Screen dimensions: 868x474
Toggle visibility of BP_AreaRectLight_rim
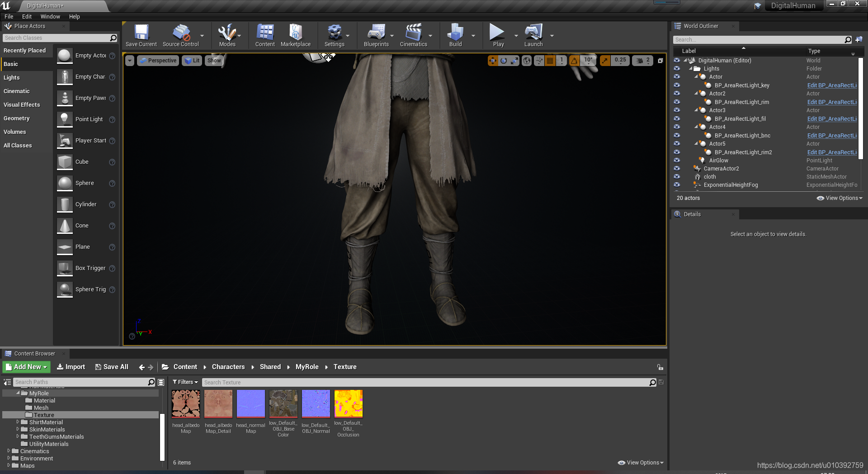tap(677, 102)
